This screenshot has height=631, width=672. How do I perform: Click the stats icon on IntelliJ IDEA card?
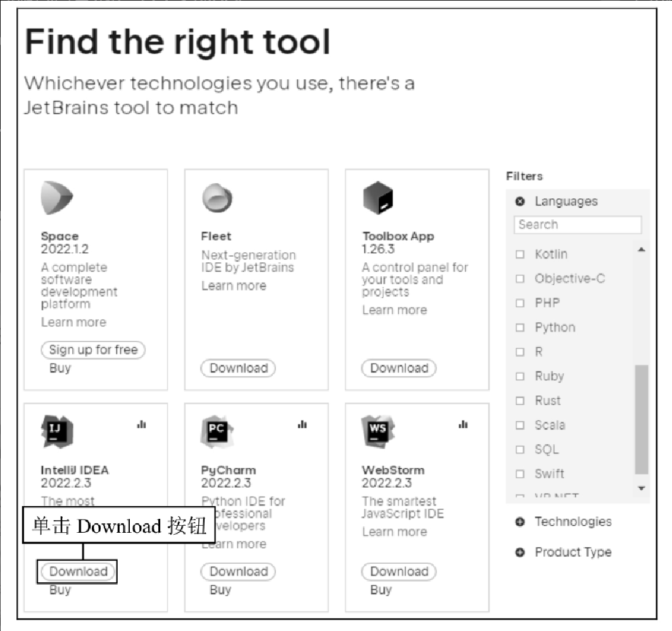point(141,424)
